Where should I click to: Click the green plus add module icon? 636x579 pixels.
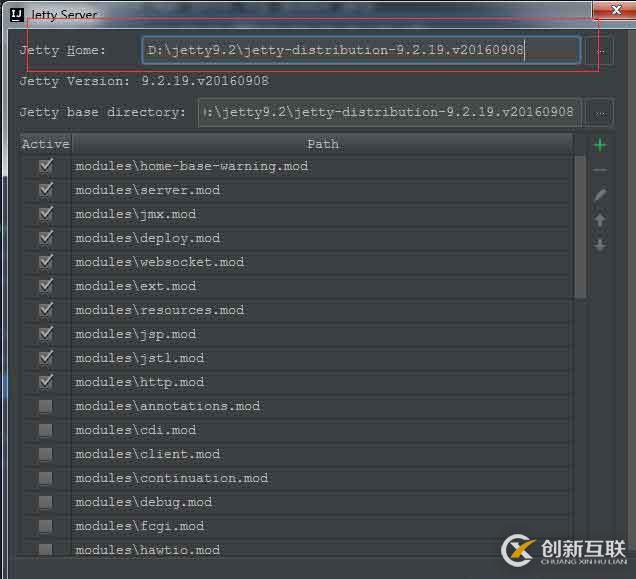point(600,145)
